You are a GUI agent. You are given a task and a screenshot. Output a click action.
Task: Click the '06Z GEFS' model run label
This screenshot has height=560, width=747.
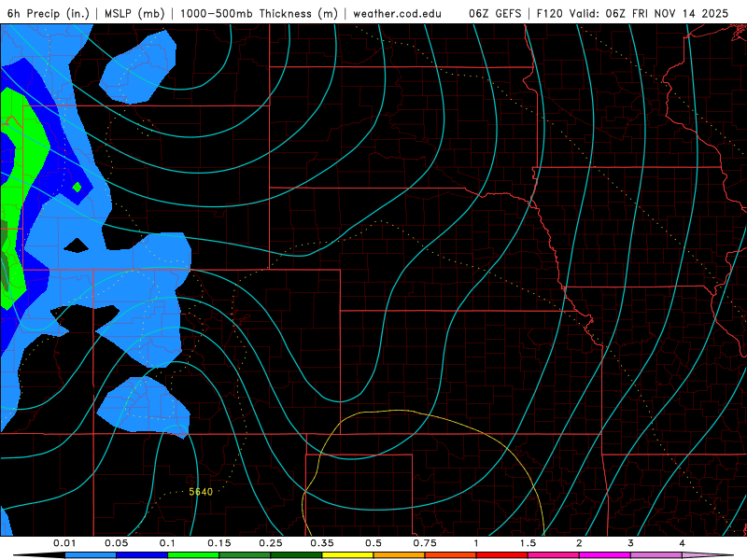point(495,13)
